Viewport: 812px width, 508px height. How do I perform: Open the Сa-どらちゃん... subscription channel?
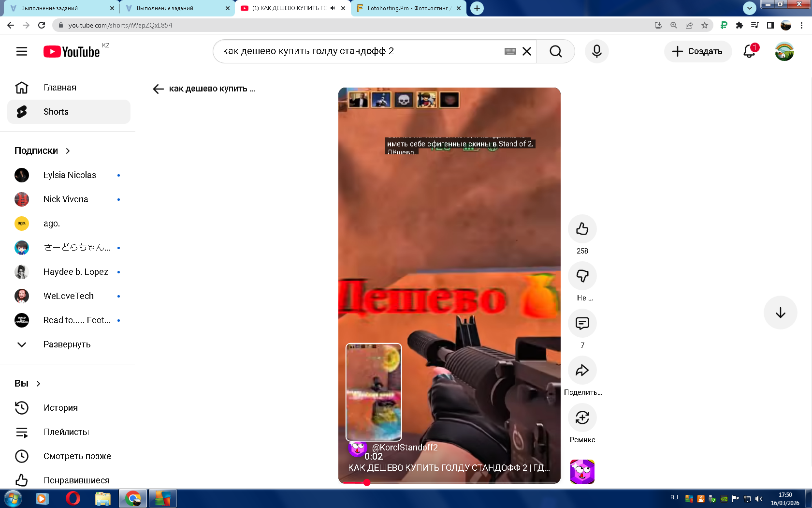[x=69, y=248]
